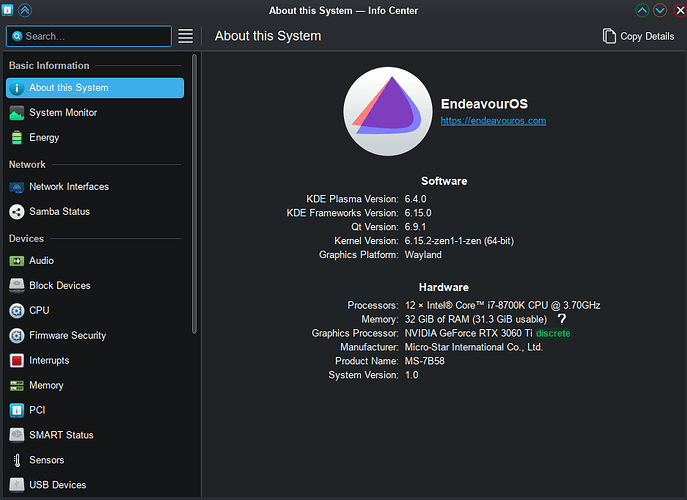Open the System Monitor icon in sidebar
687x500 pixels.
point(16,113)
